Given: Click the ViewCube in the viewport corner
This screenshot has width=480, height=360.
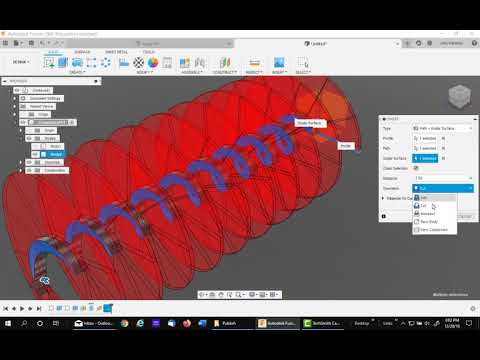Looking at the screenshot, I should (x=460, y=96).
